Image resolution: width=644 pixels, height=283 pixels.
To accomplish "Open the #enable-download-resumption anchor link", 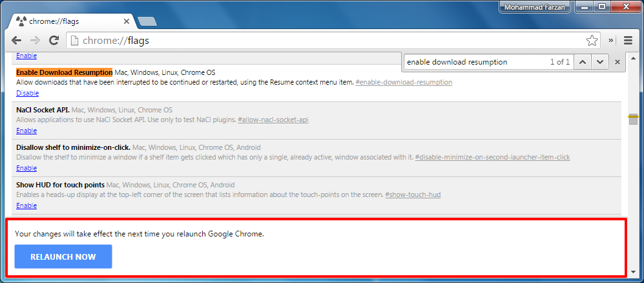I will click(x=404, y=82).
